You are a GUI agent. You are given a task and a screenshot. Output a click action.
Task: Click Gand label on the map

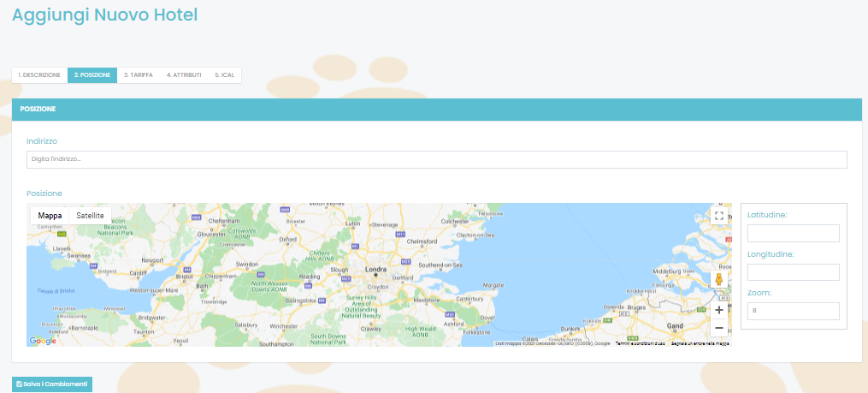[x=676, y=326]
